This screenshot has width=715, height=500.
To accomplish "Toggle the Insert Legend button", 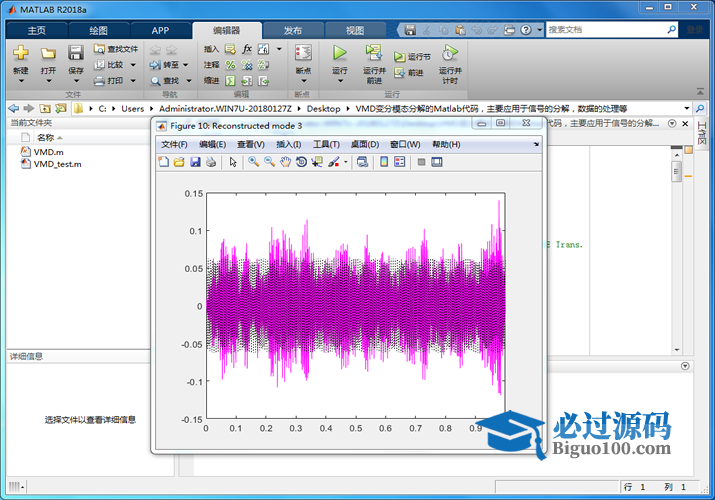I will [x=399, y=162].
